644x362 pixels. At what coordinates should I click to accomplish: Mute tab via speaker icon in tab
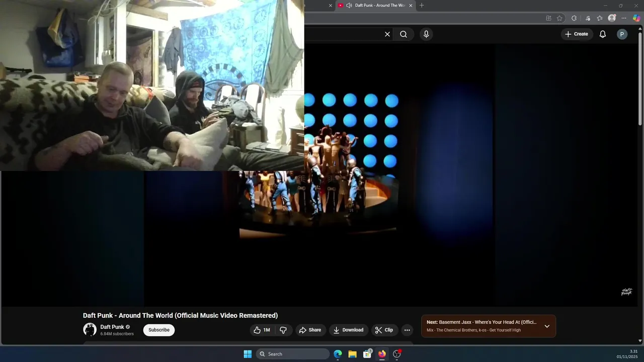[349, 6]
